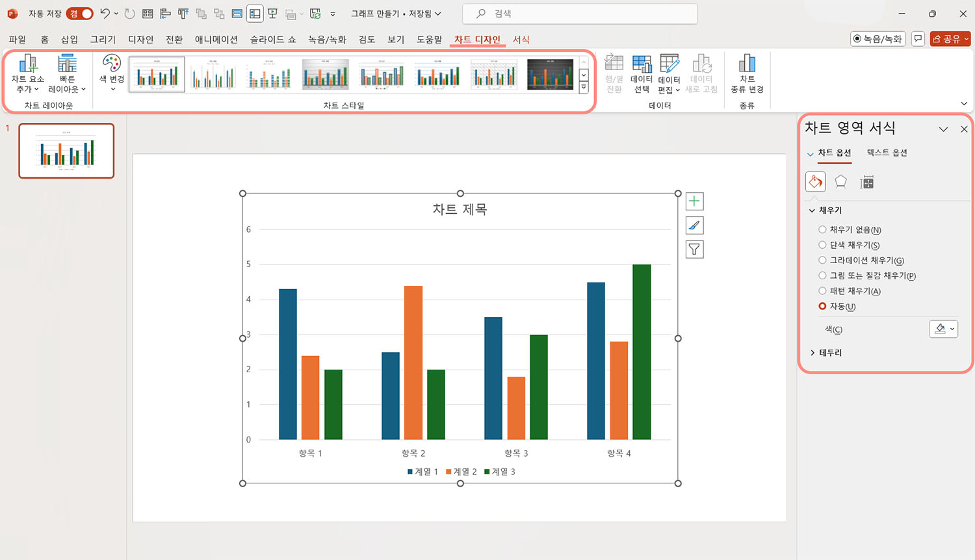This screenshot has height=560, width=975.
Task: Click the orange bar in 항목 2
Action: tap(413, 363)
